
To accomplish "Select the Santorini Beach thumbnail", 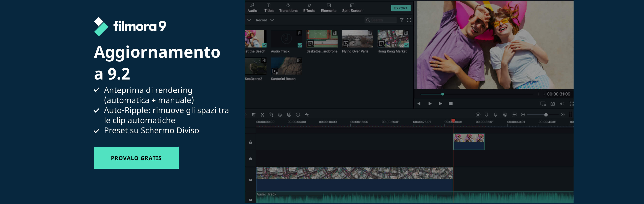I will pos(286,66).
